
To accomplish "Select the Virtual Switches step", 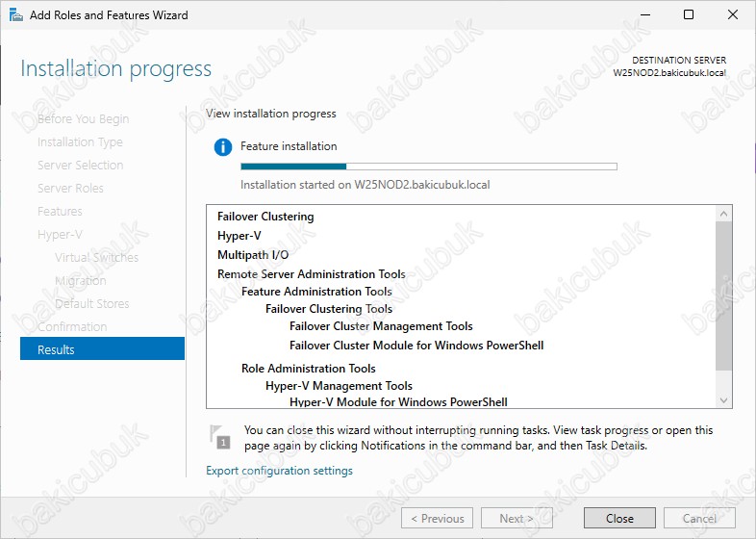I will [x=96, y=257].
